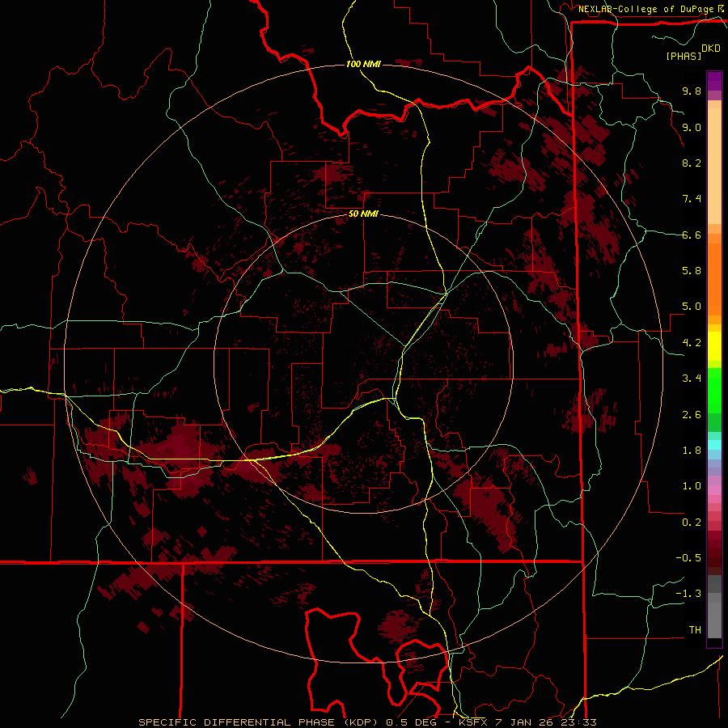Screen dimensions: 728x728
Task: Click the "[PHAS]" unit label
Action: [x=684, y=56]
